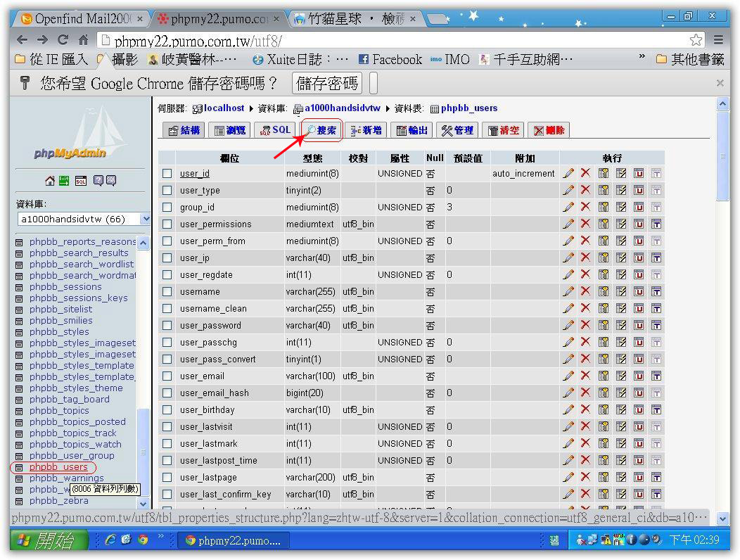Click the 儲存密碼 save password button
Viewport: 740px width, 560px height.
[327, 84]
